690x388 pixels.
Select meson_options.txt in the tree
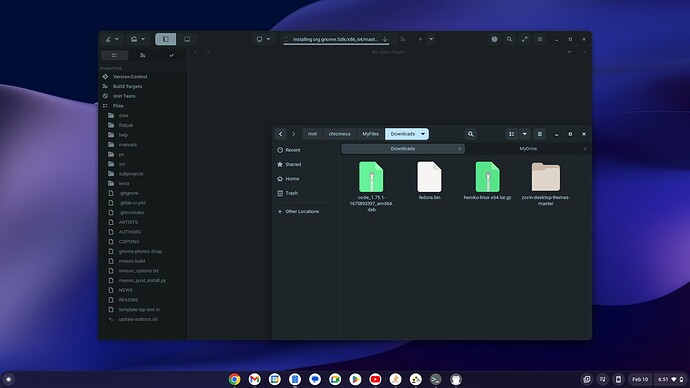click(x=138, y=271)
